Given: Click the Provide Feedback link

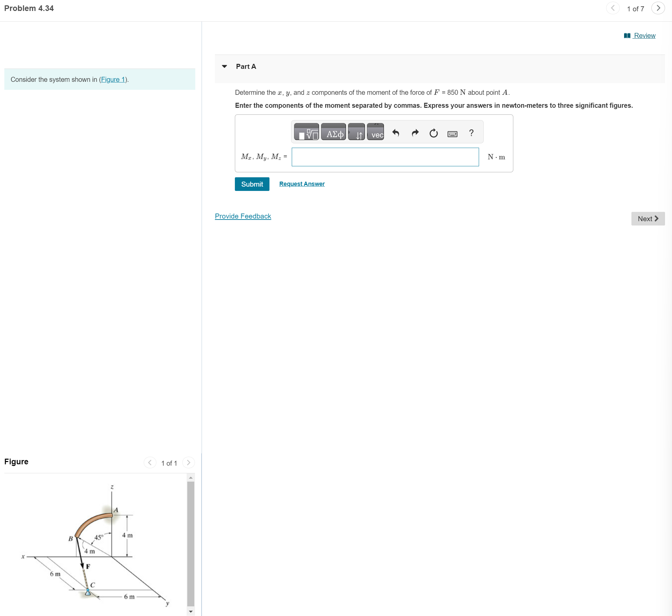Looking at the screenshot, I should (x=242, y=216).
